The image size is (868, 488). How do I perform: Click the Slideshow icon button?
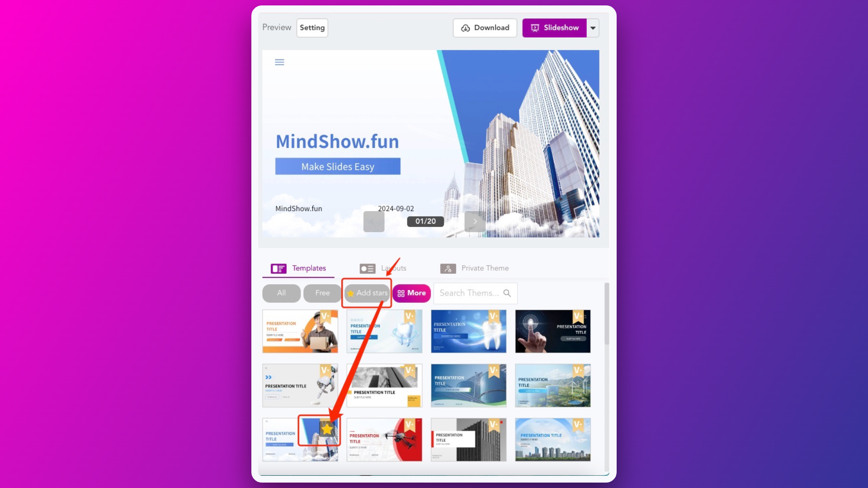click(x=535, y=28)
